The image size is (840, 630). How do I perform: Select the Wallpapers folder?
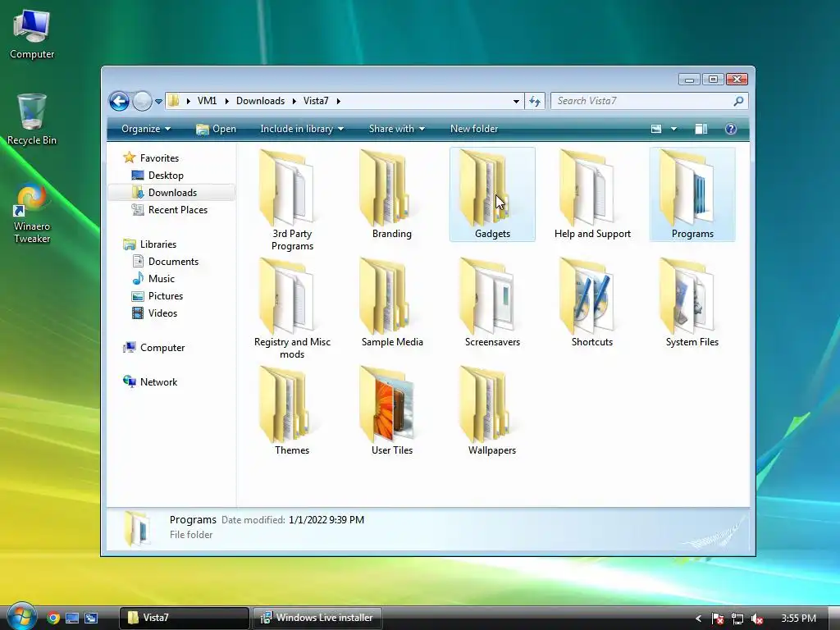coord(492,411)
